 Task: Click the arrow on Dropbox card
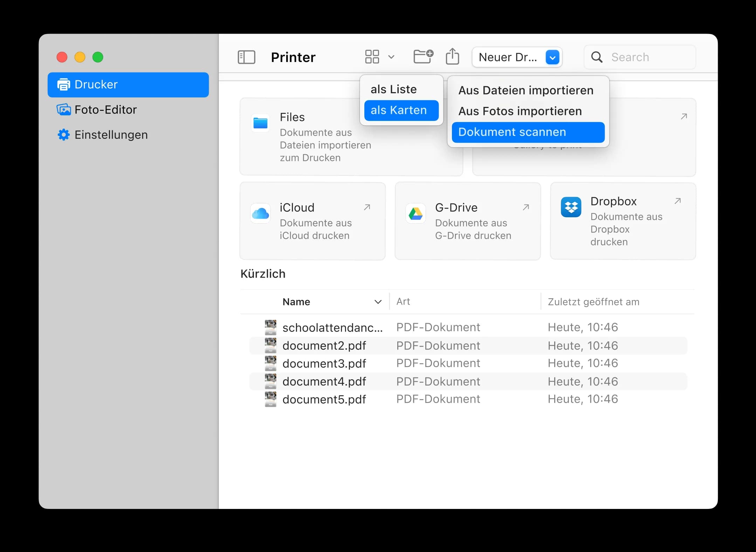pyautogui.click(x=678, y=201)
